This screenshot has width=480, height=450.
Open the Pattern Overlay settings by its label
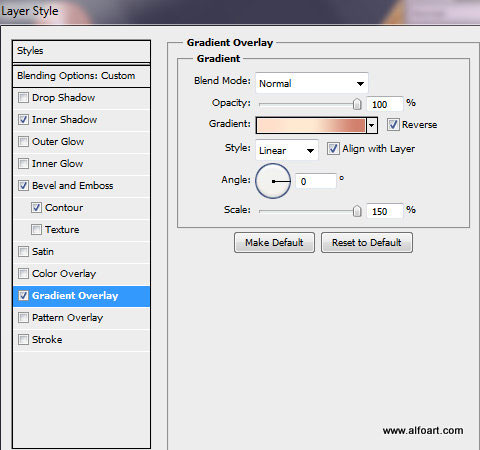(68, 318)
